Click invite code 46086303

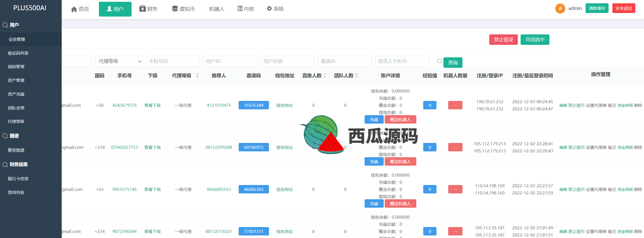pos(254,189)
